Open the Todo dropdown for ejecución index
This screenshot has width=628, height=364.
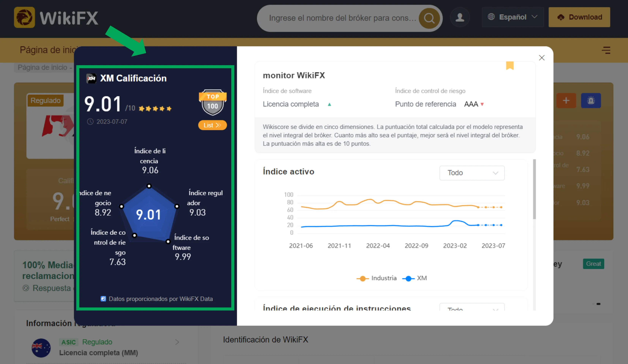472,307
